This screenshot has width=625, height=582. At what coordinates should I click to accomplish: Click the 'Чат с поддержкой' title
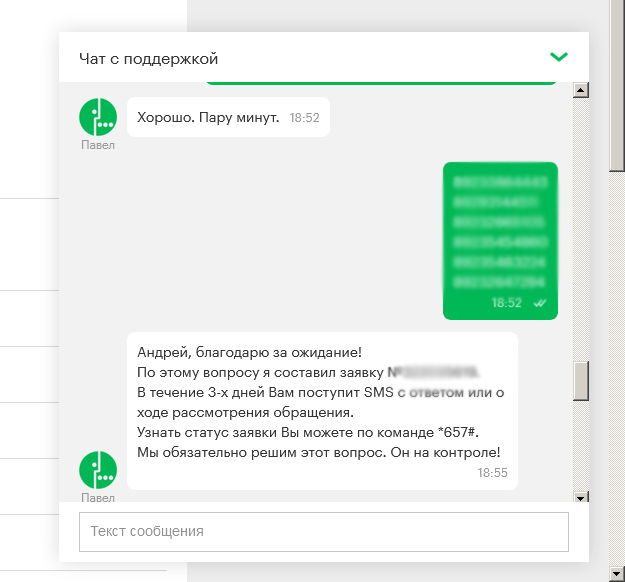pos(148,59)
